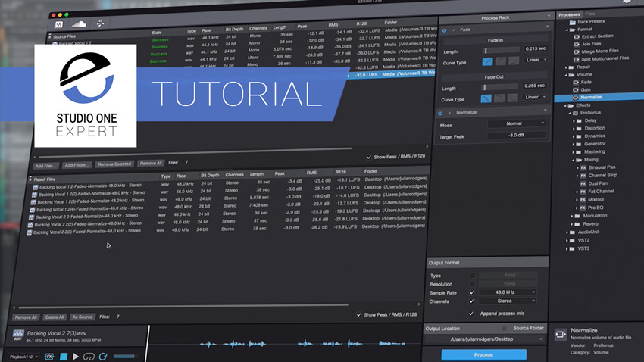Open the Playback1+2 output dropdown
This screenshot has width=644, height=362.
(x=23, y=357)
